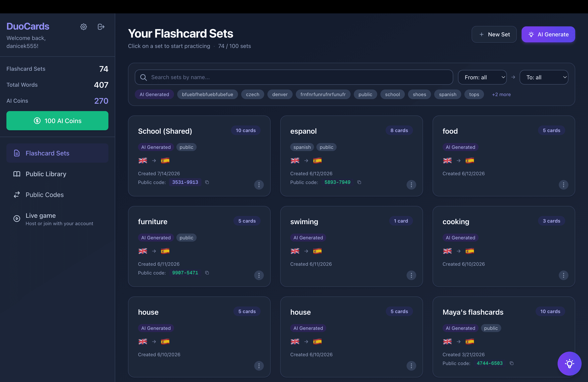Click the Live game play icon
The height and width of the screenshot is (382, 588).
point(17,219)
